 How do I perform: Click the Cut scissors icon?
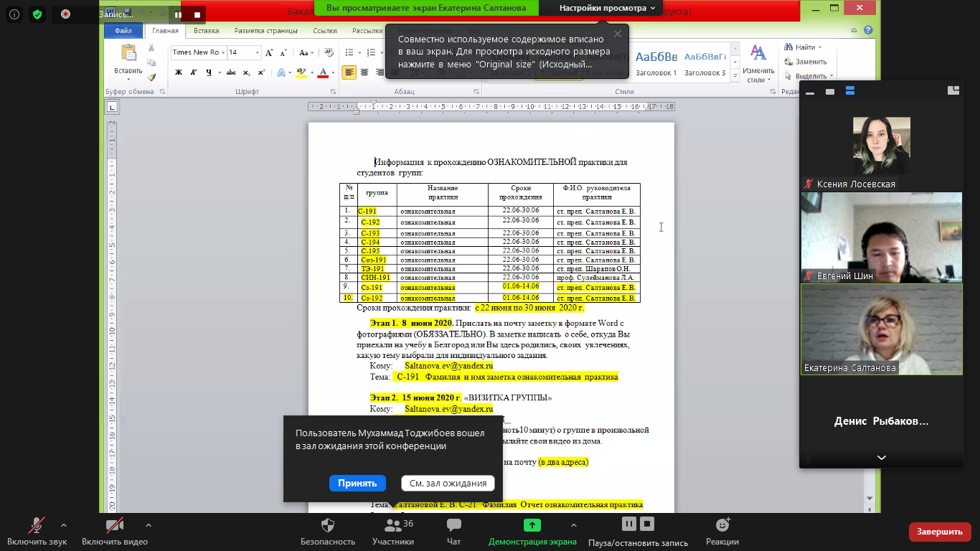coord(151,48)
